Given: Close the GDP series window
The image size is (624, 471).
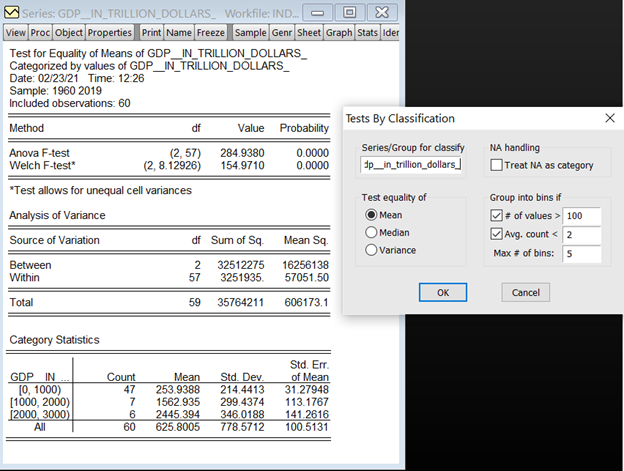Looking at the screenshot, I should click(x=382, y=13).
